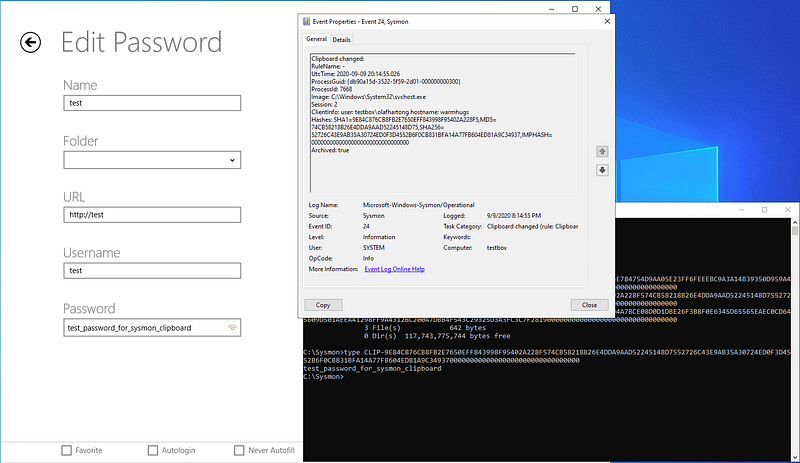Viewport: 800px width, 463px height.
Task: Minimize the password manager window
Action: click(x=552, y=9)
